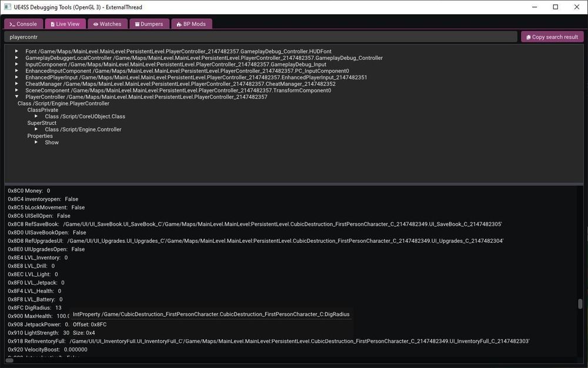588x368 pixels.
Task: Expand the GameplayDebuggerLocalController row
Action: pyautogui.click(x=16, y=58)
